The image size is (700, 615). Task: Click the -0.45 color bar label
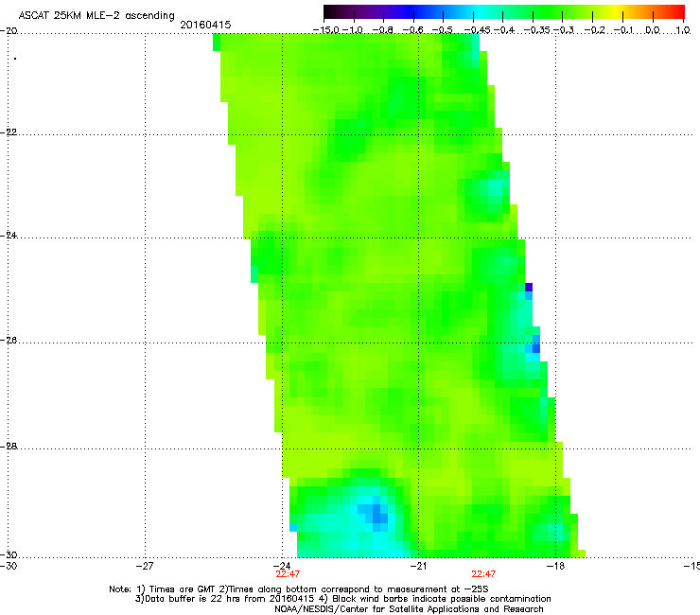click(478, 30)
